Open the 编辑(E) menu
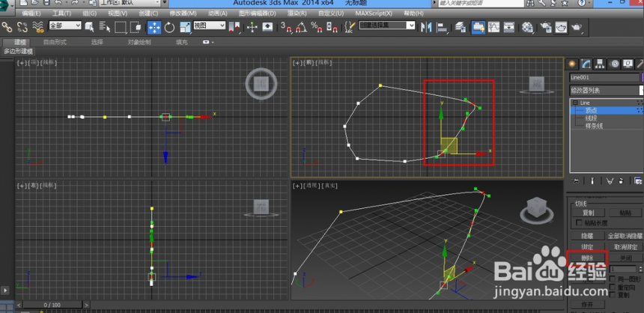644x313 pixels. pyautogui.click(x=31, y=13)
